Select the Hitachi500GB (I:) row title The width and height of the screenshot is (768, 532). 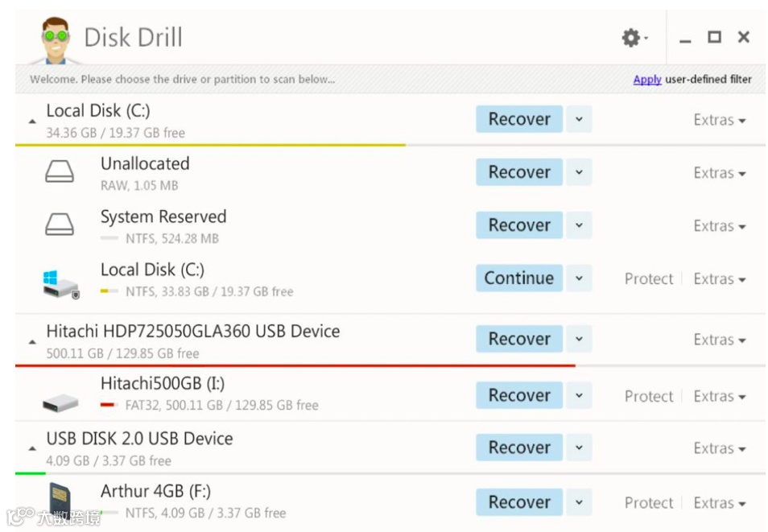point(163,383)
